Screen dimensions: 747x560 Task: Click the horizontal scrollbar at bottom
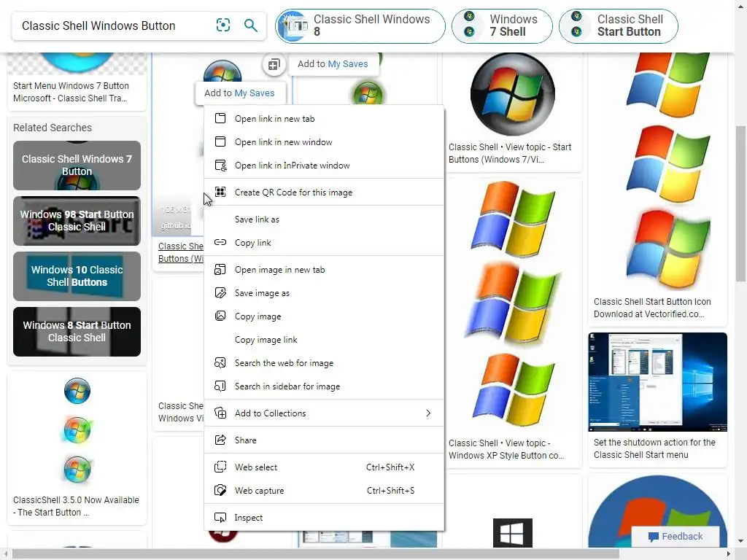(315, 554)
